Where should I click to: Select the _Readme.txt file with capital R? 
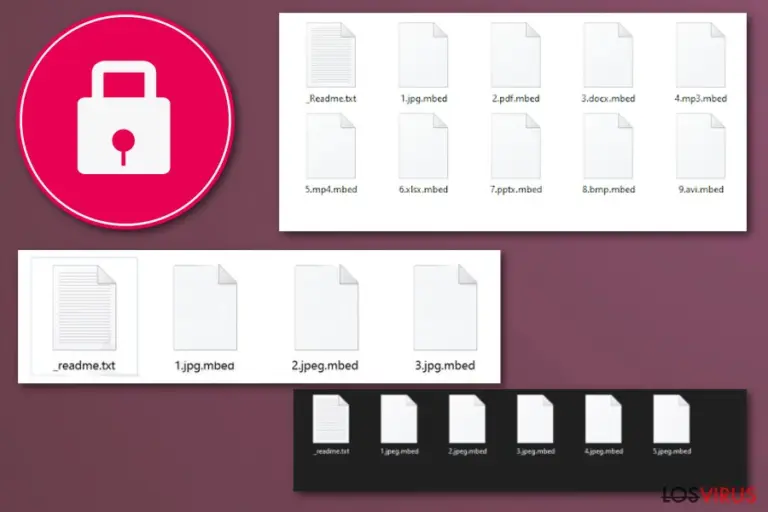click(331, 63)
